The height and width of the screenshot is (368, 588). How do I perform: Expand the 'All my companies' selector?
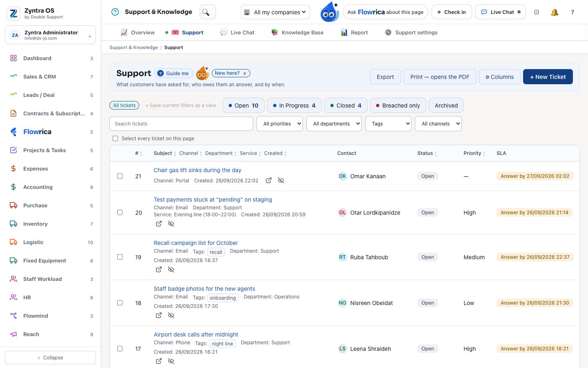[x=275, y=12]
